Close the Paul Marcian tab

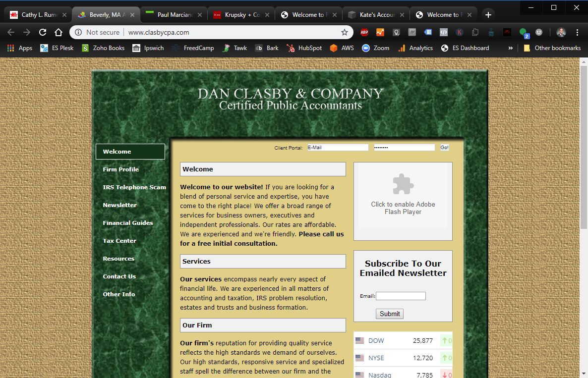[199, 14]
